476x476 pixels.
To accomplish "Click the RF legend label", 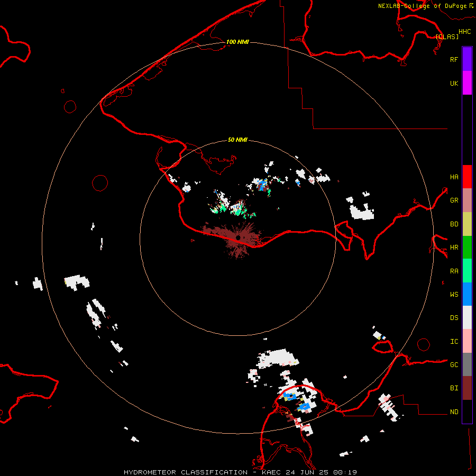I will [x=454, y=59].
